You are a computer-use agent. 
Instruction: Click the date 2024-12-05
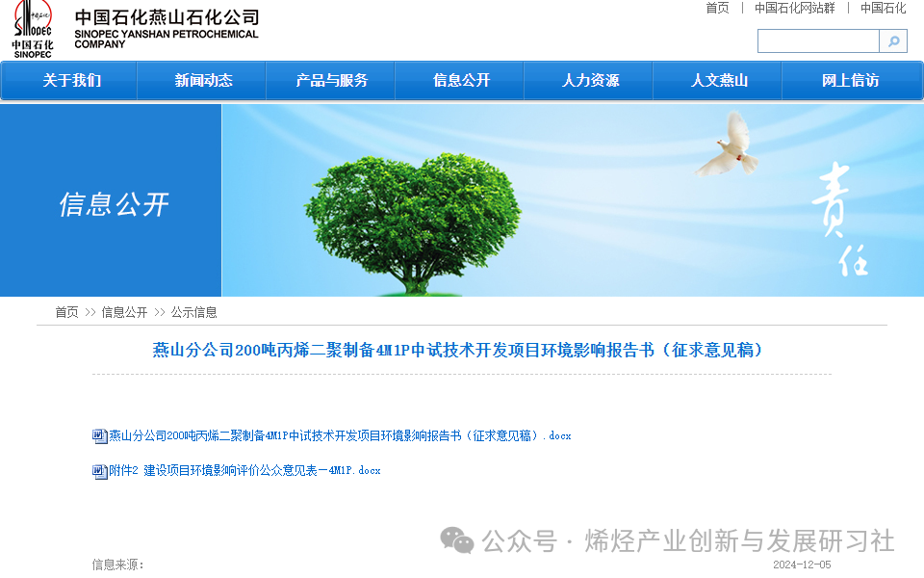click(x=802, y=565)
